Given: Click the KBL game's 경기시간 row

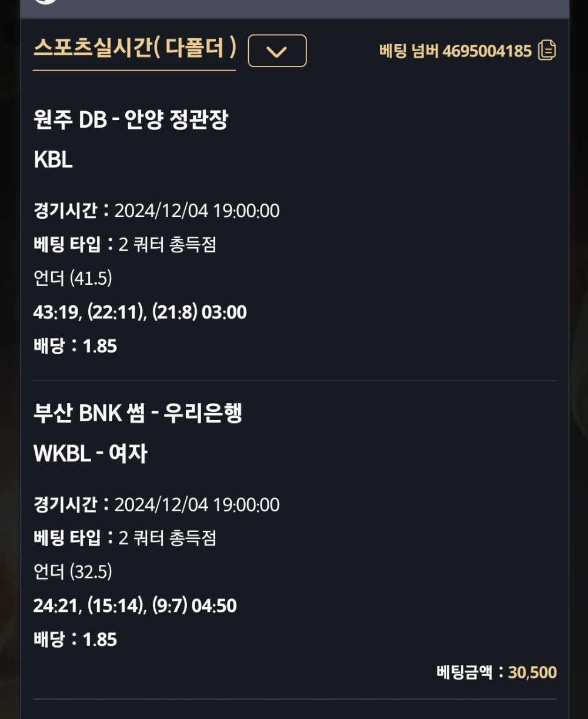Looking at the screenshot, I should point(156,211).
